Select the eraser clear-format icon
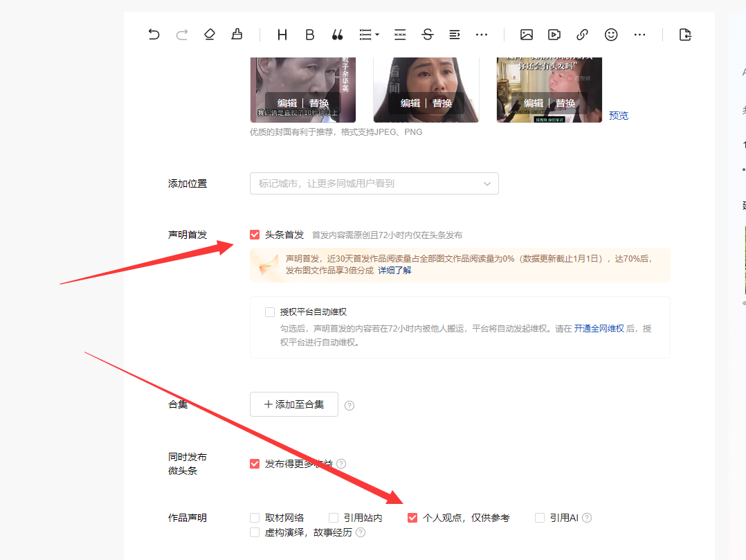This screenshot has width=746, height=560. click(x=209, y=34)
